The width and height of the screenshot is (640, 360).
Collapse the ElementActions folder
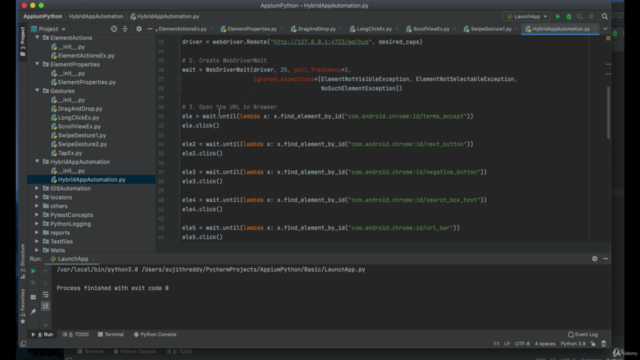point(37,38)
